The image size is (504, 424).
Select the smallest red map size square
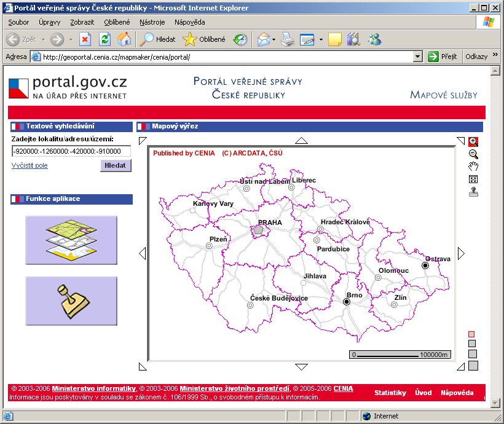[x=471, y=334]
